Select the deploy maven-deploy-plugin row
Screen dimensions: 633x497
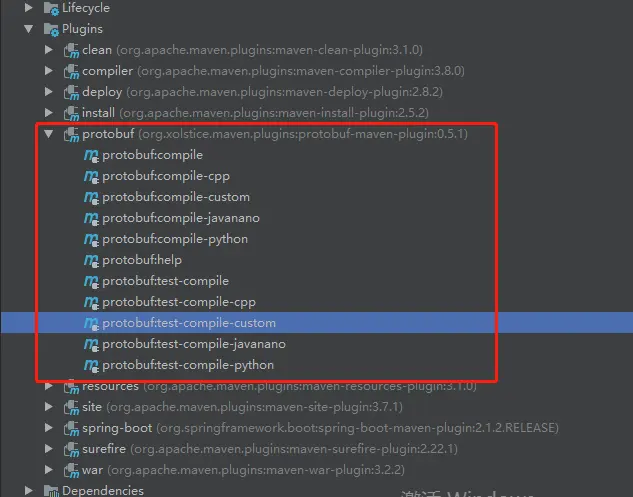point(262,92)
